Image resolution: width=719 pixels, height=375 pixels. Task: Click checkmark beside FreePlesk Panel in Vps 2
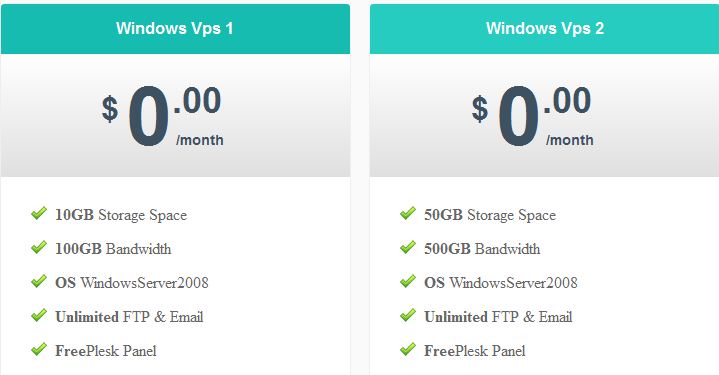point(408,349)
